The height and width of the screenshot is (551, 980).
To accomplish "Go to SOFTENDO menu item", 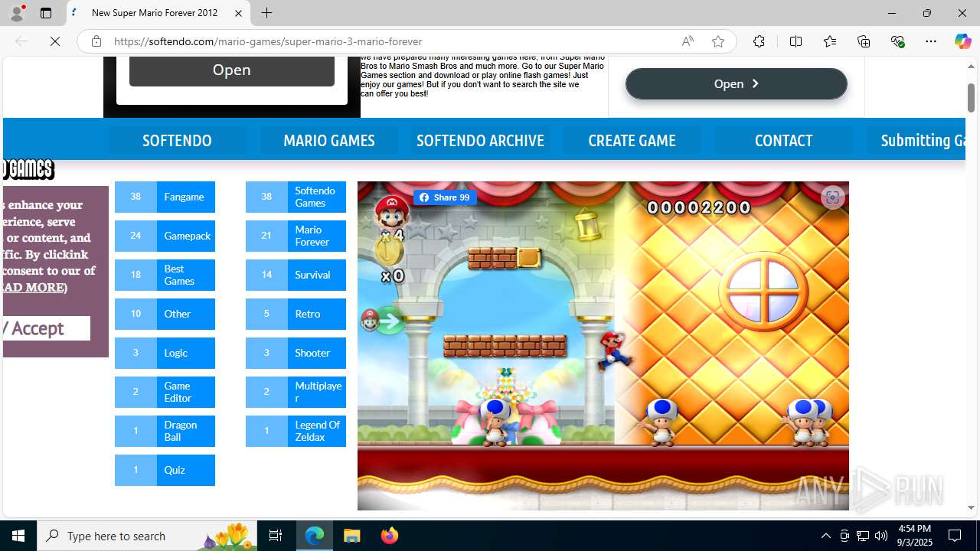I will click(177, 140).
